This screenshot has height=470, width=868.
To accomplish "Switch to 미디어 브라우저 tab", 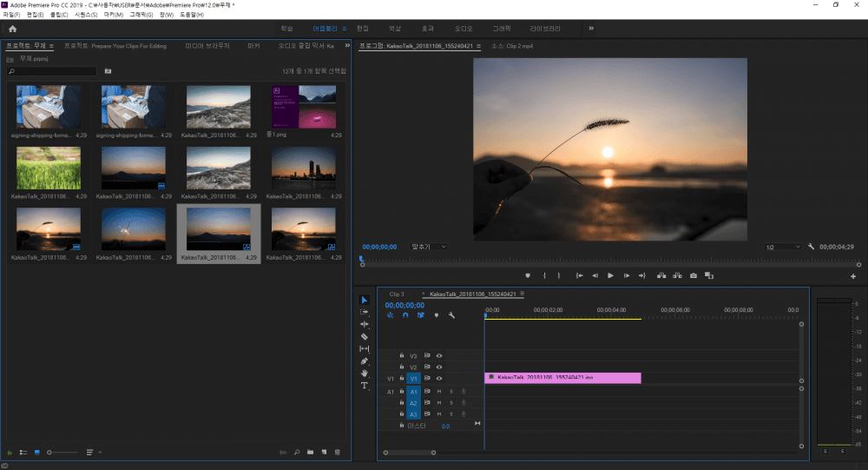I will 207,46.
